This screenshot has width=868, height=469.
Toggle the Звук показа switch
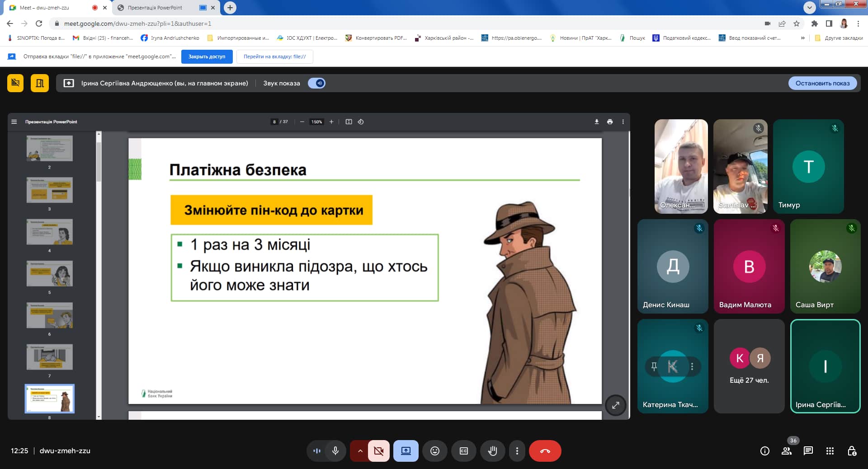[x=316, y=83]
